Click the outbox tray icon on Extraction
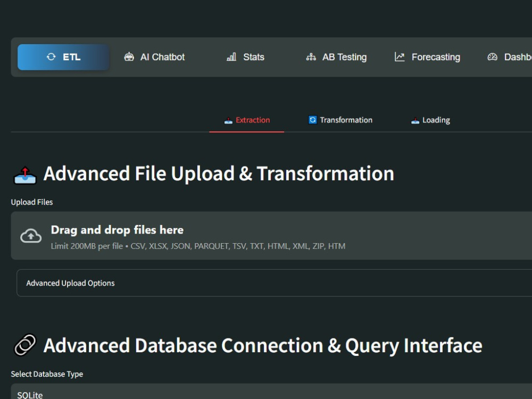The image size is (532, 399). 228,120
